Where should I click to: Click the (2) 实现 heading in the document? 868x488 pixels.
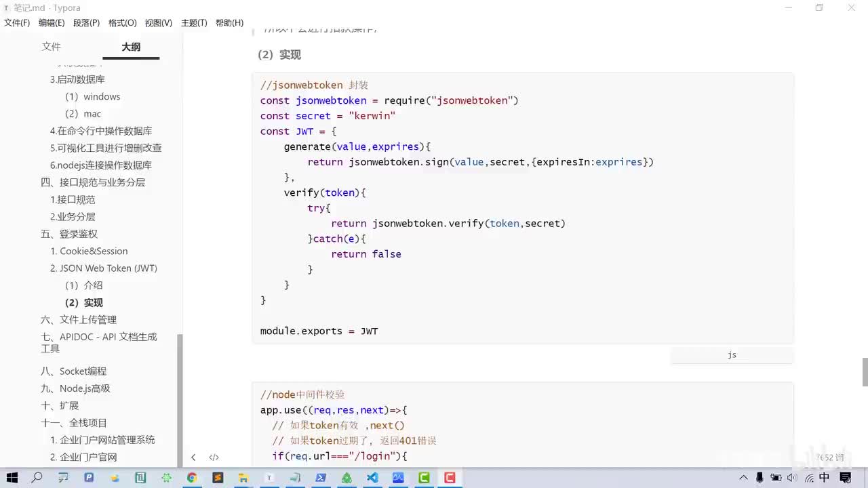coord(279,55)
